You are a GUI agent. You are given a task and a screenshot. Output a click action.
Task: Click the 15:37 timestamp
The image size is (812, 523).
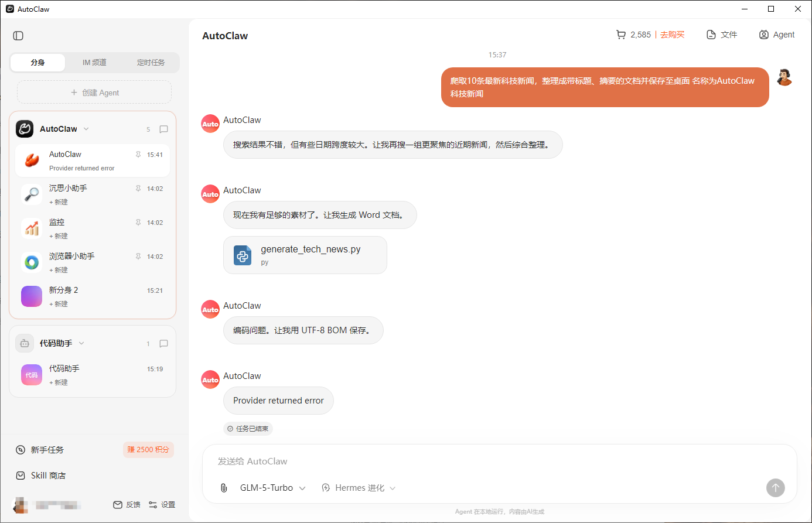tap(497, 55)
